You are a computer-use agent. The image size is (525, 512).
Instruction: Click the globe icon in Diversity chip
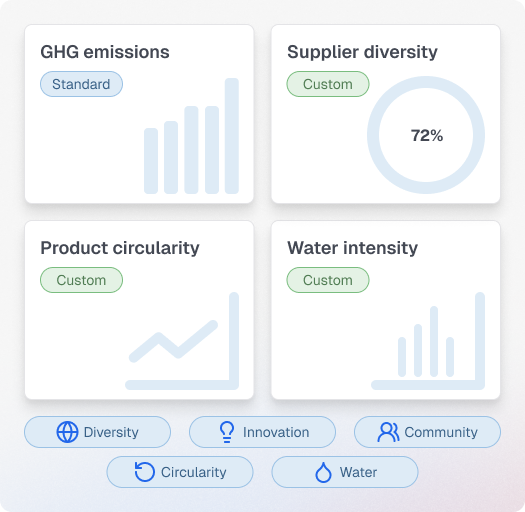pyautogui.click(x=67, y=432)
